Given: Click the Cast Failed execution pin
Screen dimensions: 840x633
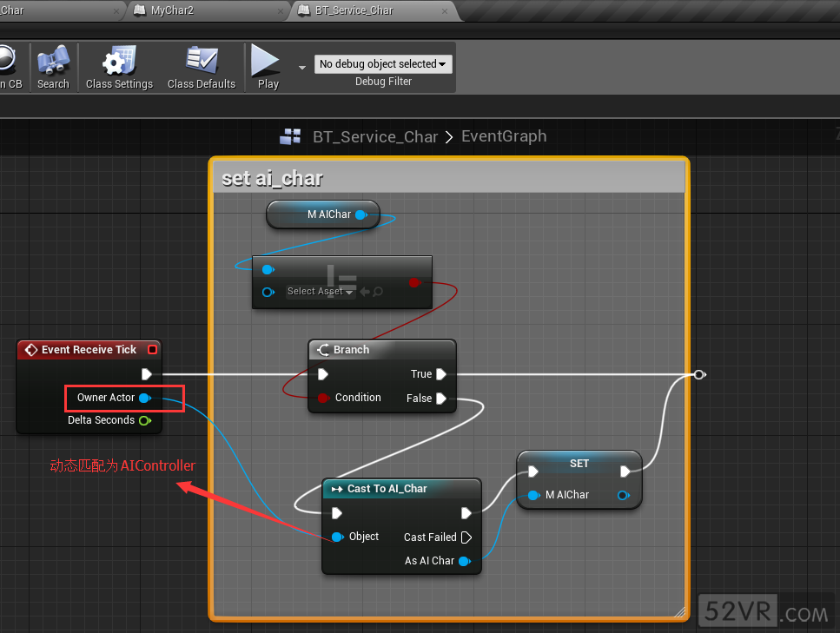Looking at the screenshot, I should coord(466,537).
